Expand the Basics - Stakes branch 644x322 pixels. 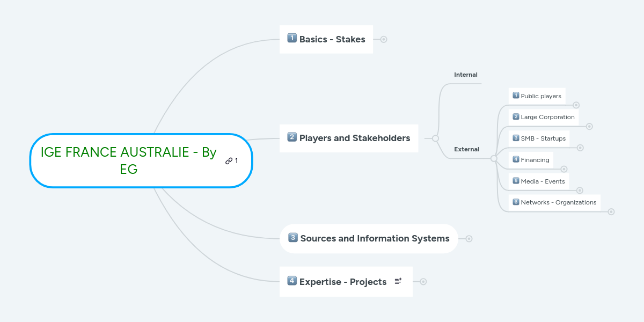coord(384,39)
